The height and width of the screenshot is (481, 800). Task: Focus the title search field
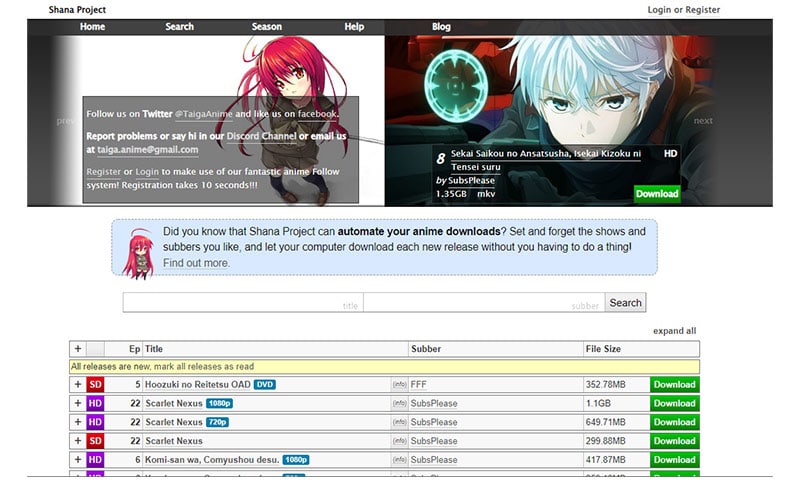pyautogui.click(x=243, y=302)
